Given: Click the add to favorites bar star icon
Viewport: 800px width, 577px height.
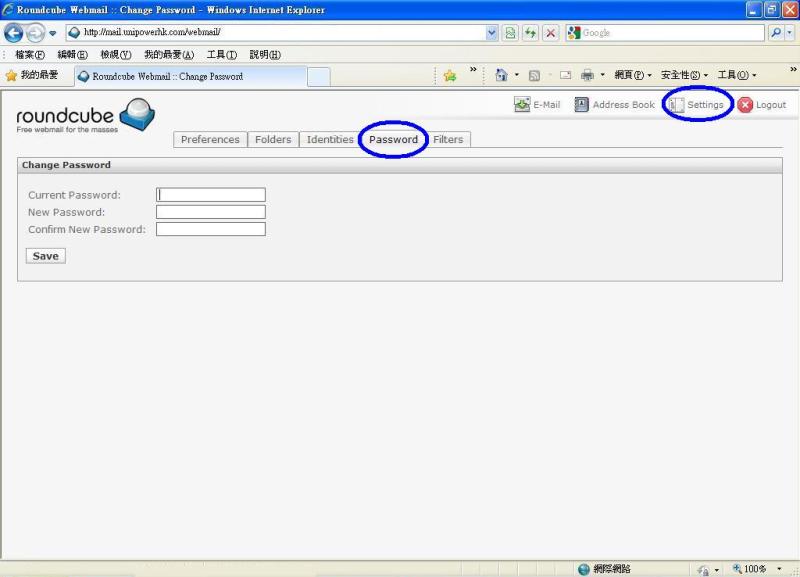Looking at the screenshot, I should pos(449,76).
